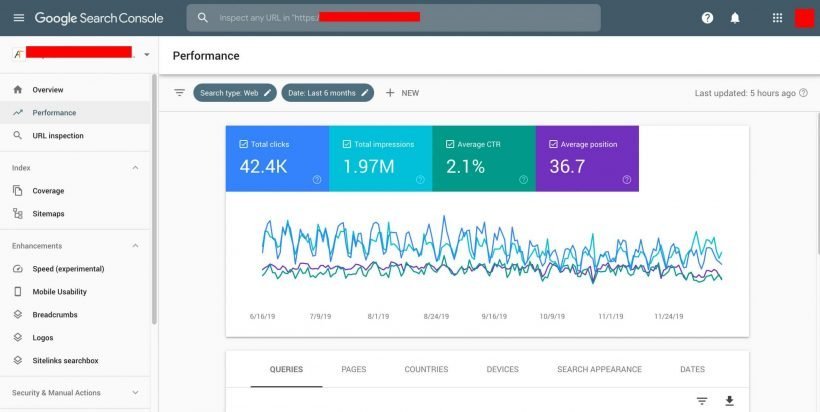Click the Sitelinks searchbox layers icon
This screenshot has height=412, width=820.
tap(18, 360)
